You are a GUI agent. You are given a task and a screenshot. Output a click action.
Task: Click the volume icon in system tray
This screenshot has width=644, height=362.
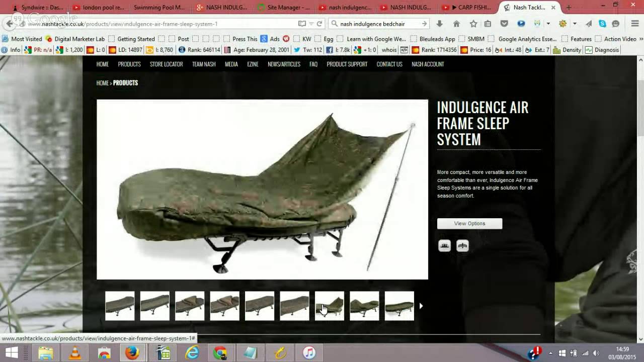[596, 353]
